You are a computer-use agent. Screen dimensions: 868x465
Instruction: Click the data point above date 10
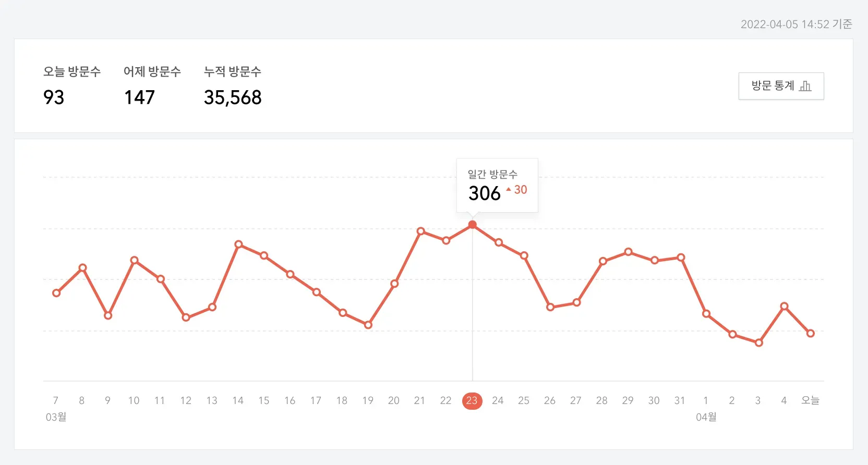(x=134, y=260)
